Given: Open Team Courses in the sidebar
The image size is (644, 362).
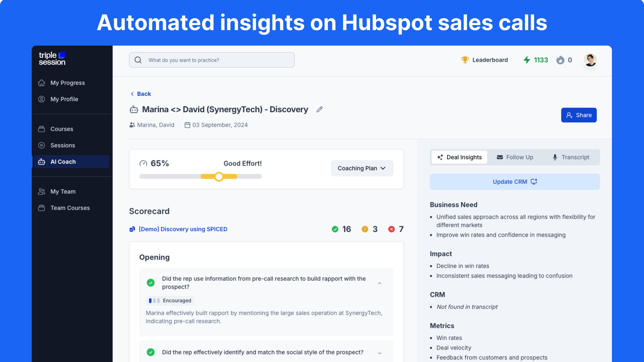Looking at the screenshot, I should 70,208.
